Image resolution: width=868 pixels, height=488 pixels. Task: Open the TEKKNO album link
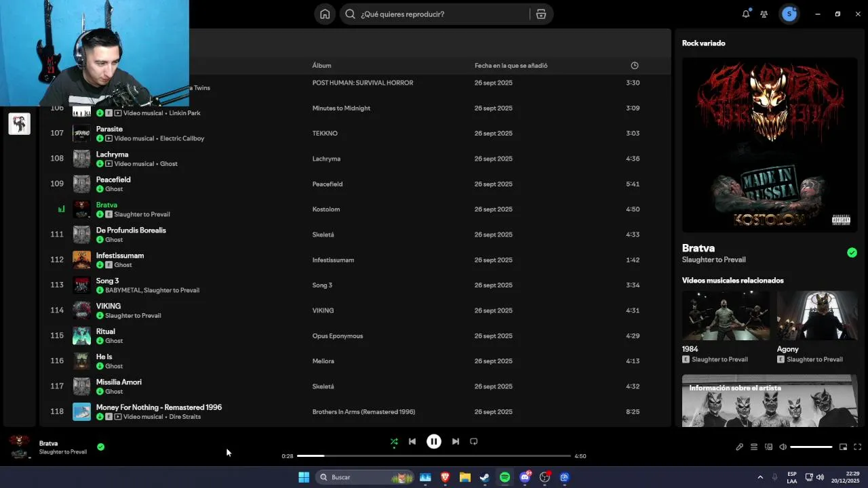pyautogui.click(x=325, y=134)
